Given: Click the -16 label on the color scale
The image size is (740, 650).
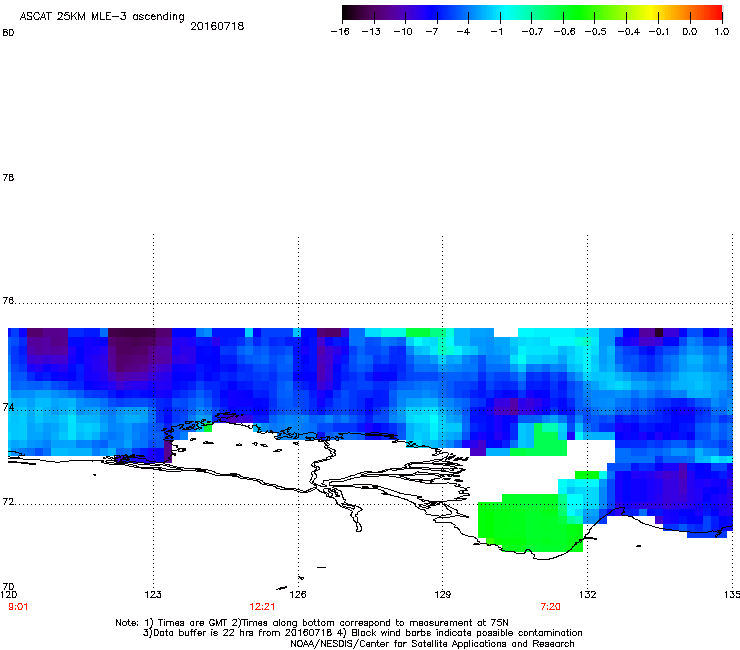Looking at the screenshot, I should click(340, 32).
